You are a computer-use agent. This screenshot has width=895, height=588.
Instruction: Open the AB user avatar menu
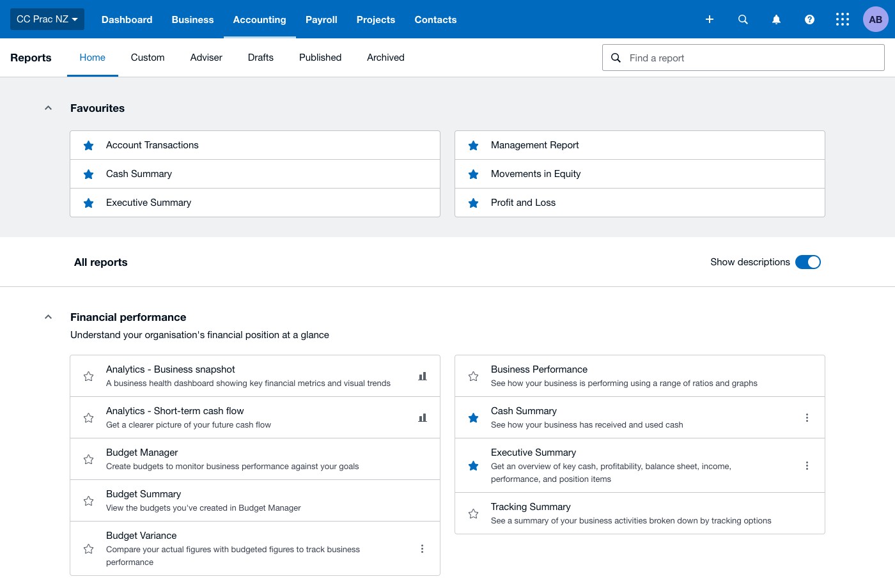876,19
